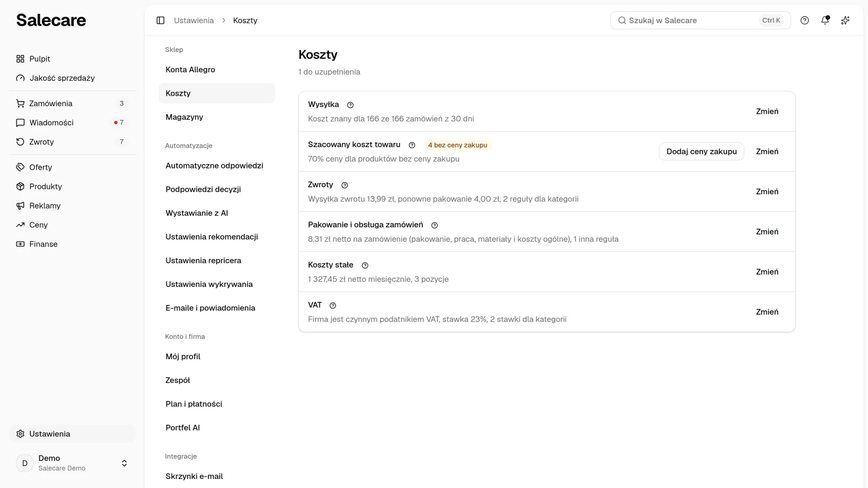Open the help icon in the top bar
Image resolution: width=868 pixels, height=488 pixels.
pos(805,20)
